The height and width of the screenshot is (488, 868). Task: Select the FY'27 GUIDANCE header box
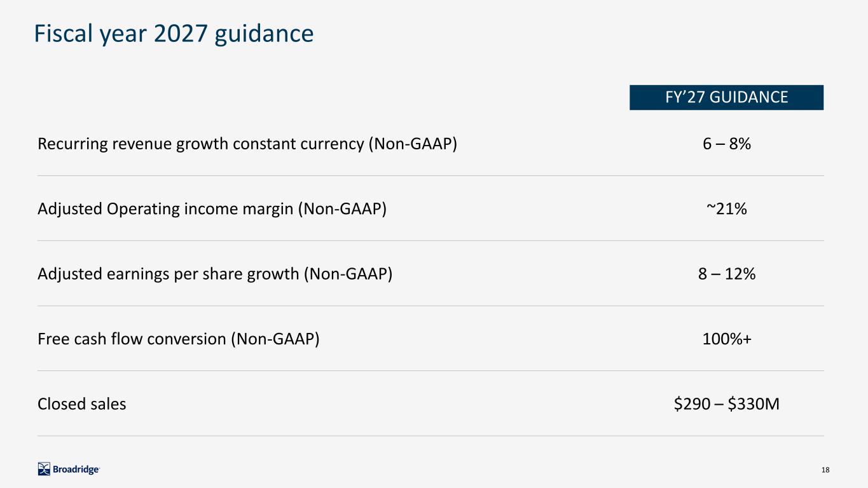(x=726, y=97)
